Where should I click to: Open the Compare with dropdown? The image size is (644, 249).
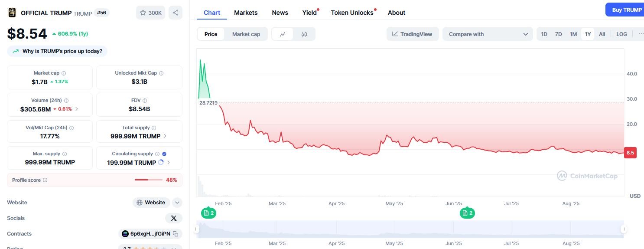tap(488, 34)
